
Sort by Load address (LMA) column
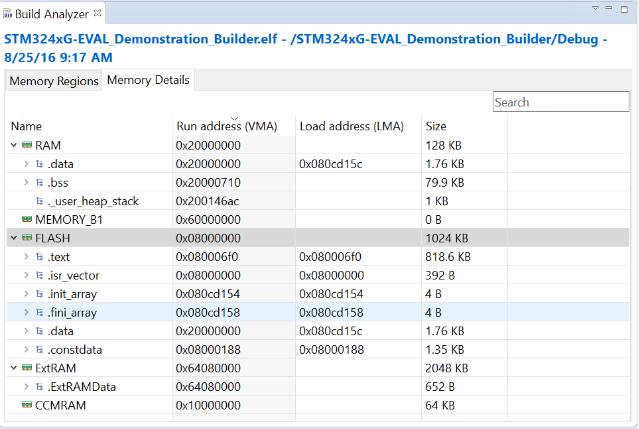(x=359, y=126)
